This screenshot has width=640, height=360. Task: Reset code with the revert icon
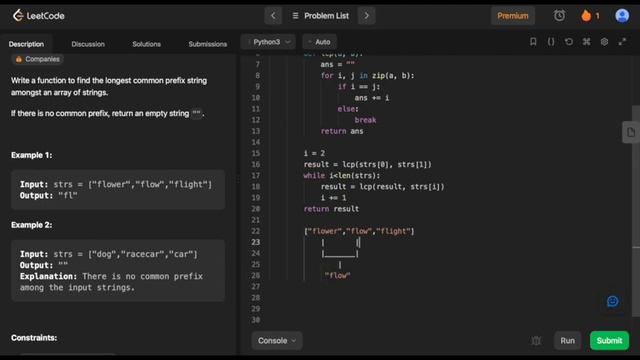[569, 42]
